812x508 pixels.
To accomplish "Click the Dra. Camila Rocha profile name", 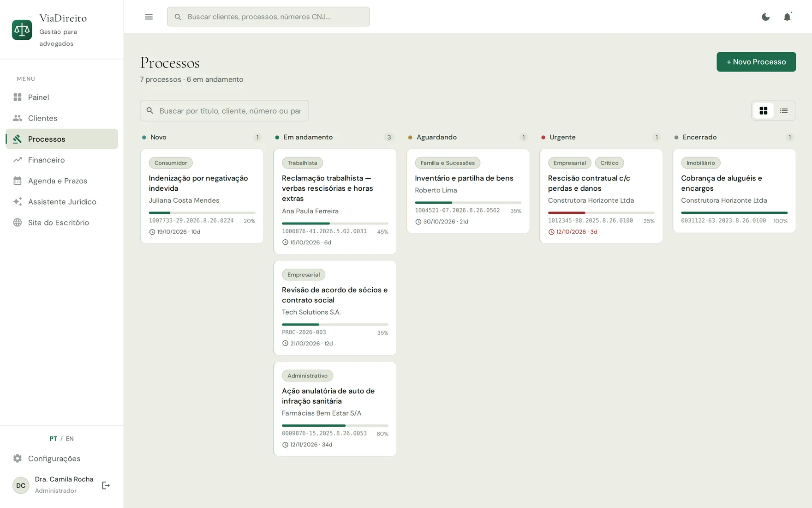I will pyautogui.click(x=64, y=479).
